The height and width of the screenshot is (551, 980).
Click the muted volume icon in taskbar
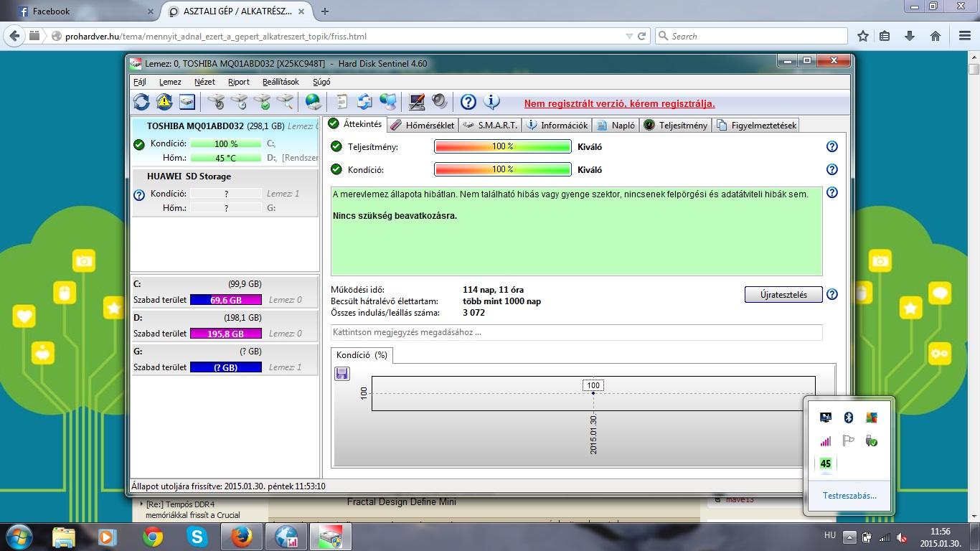[x=902, y=537]
